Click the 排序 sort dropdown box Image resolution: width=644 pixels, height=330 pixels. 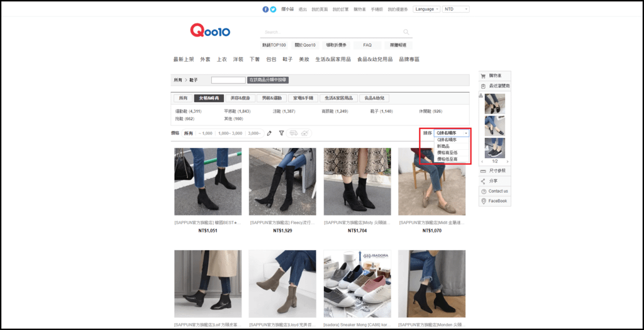pyautogui.click(x=452, y=134)
